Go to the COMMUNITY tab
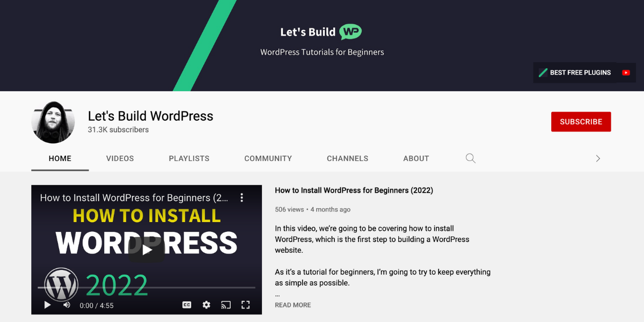 (268, 158)
